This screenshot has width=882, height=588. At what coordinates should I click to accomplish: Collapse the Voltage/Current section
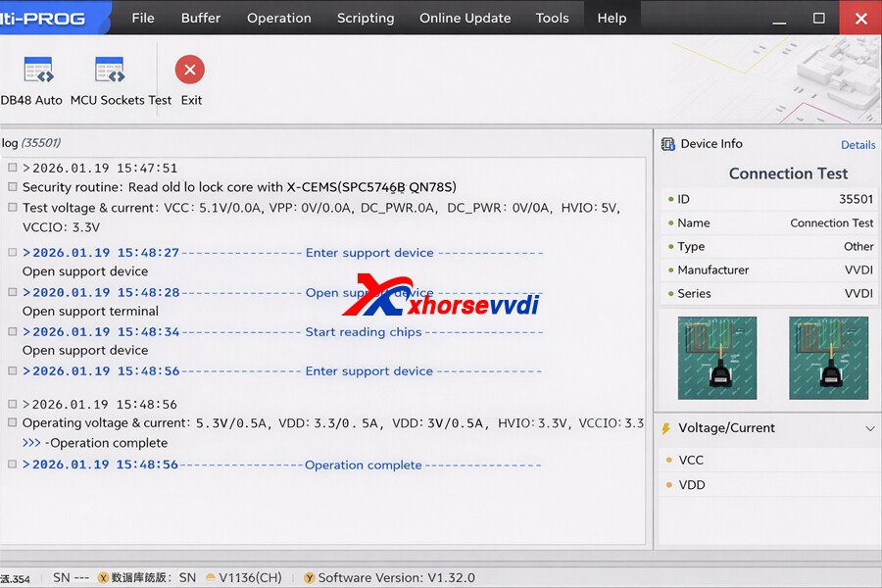pos(869,428)
